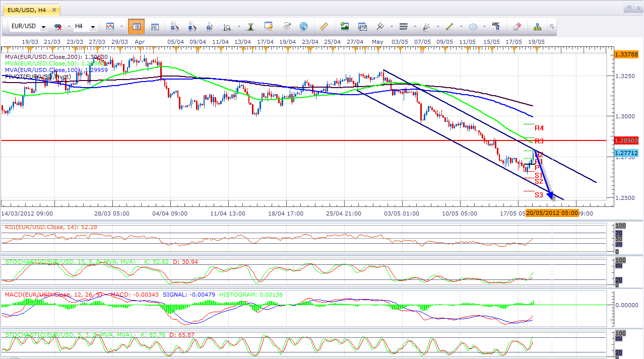Select the ellipse shape tool
Screen dimensions: 644x359
tap(473, 27)
